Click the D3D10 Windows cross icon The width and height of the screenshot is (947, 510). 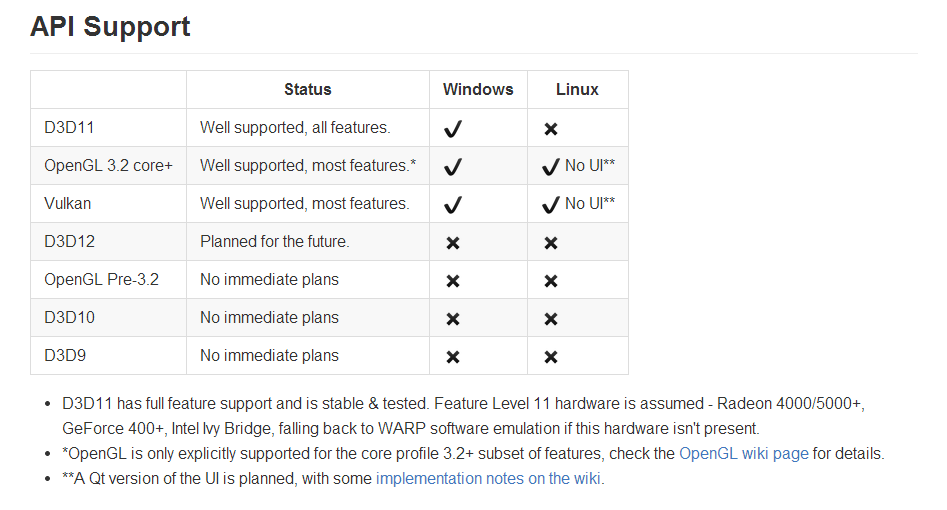(453, 319)
